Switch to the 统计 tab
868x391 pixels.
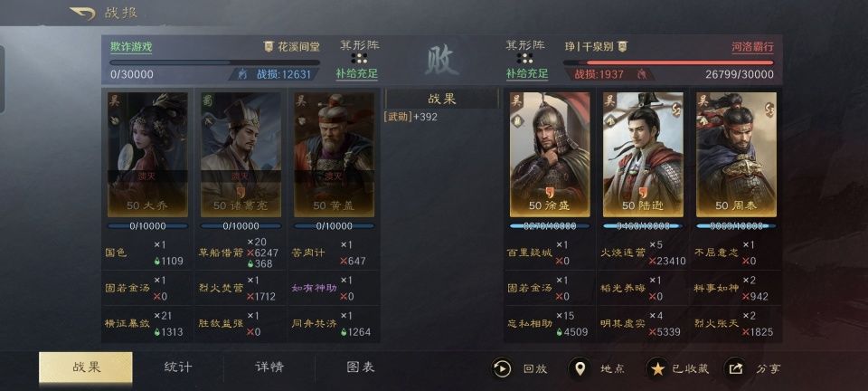(x=178, y=367)
